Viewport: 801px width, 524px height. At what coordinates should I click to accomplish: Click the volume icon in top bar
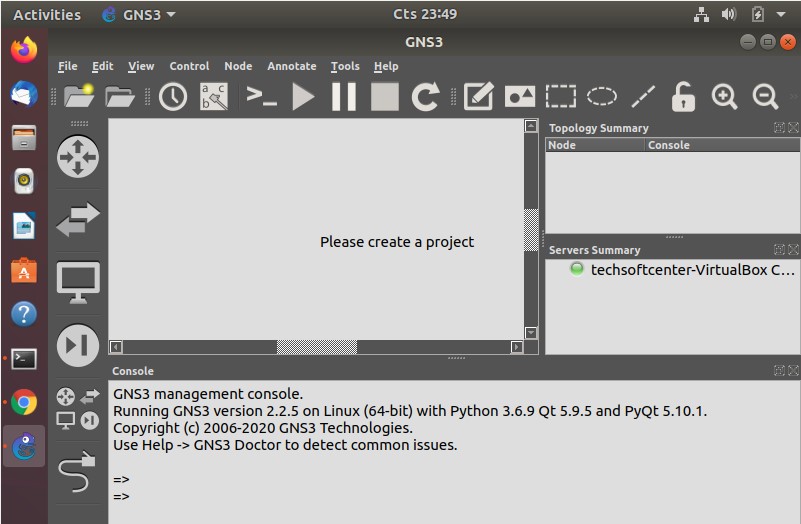coord(728,14)
